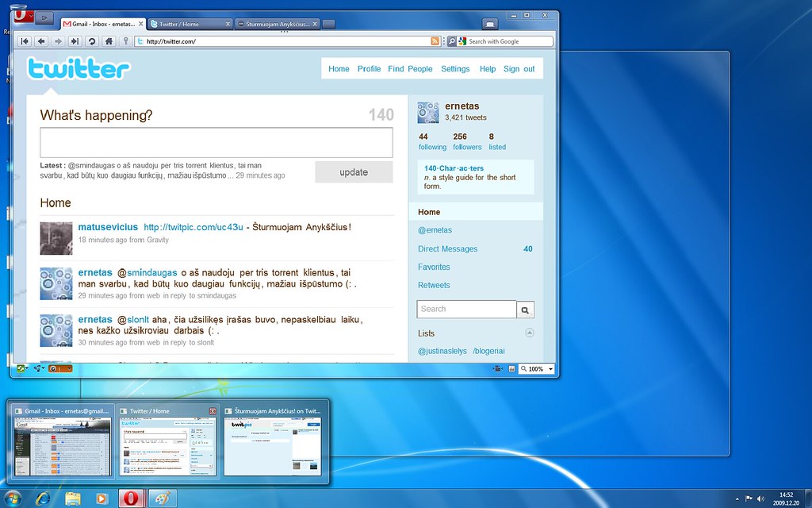Click the greyed Forward arrow button

(x=58, y=41)
